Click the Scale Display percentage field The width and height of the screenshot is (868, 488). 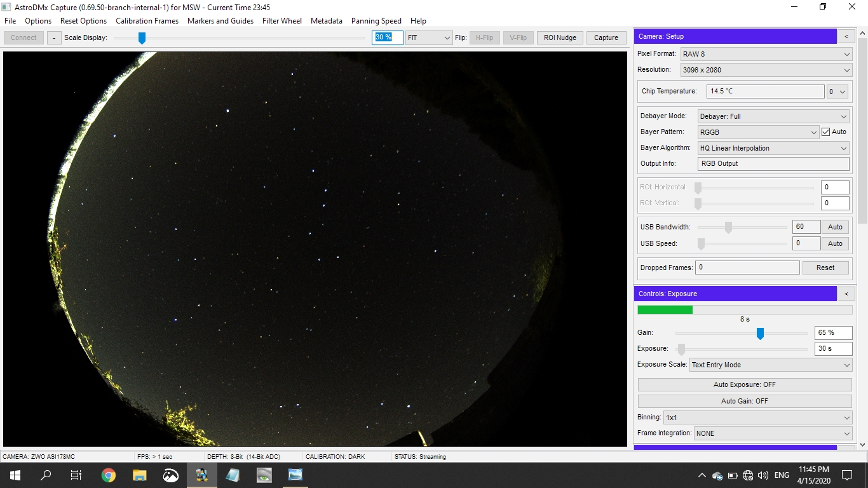387,37
